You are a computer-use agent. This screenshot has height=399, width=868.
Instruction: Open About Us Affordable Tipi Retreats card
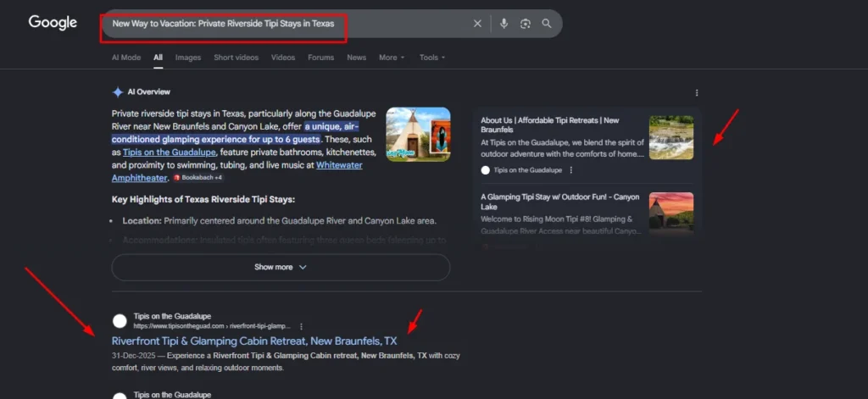click(587, 145)
